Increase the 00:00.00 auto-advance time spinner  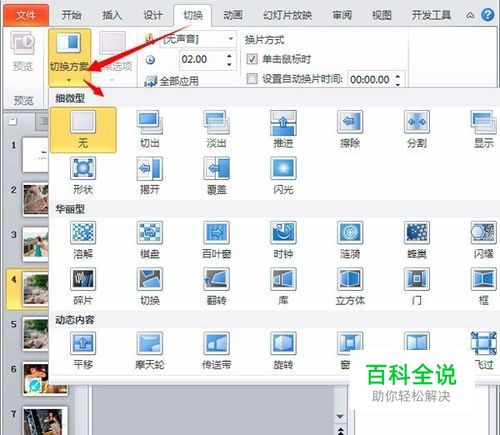[x=398, y=77]
